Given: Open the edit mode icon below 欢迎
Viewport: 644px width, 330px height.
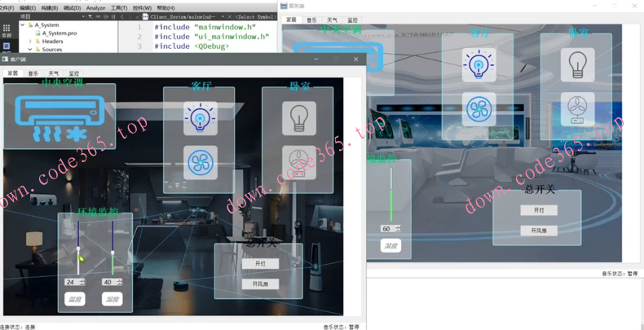Looking at the screenshot, I should [7, 47].
